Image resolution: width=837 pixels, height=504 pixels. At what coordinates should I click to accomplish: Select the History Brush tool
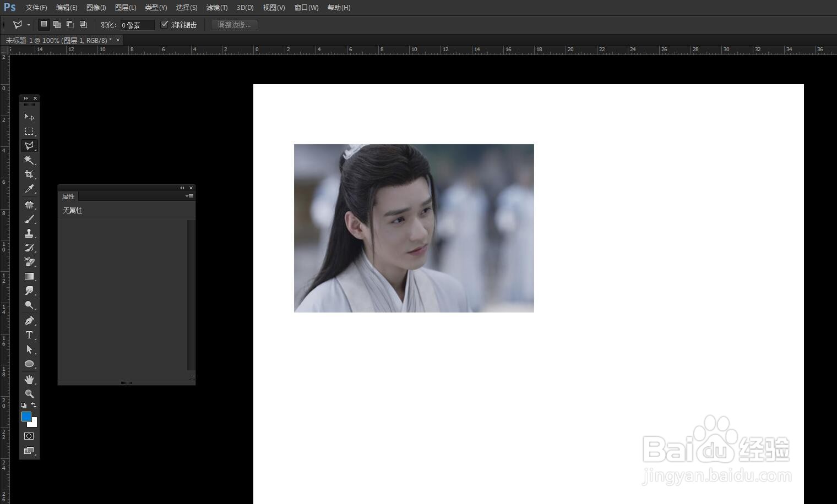click(29, 248)
